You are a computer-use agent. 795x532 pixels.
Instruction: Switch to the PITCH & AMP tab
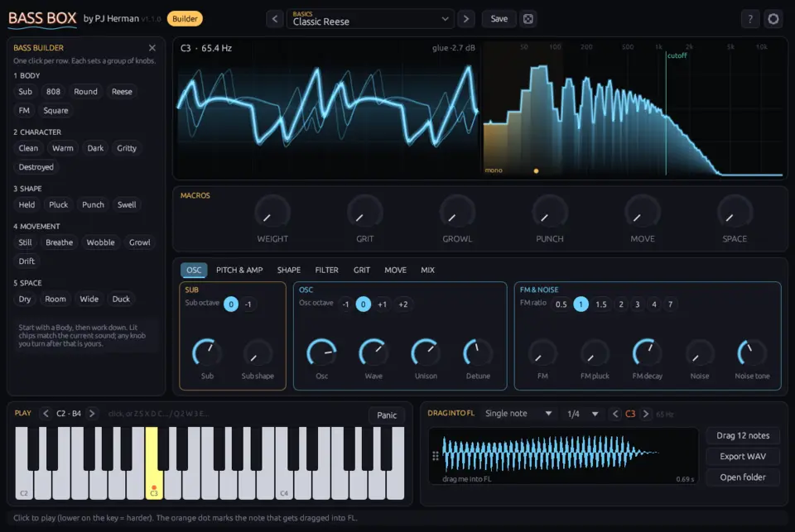pyautogui.click(x=239, y=270)
